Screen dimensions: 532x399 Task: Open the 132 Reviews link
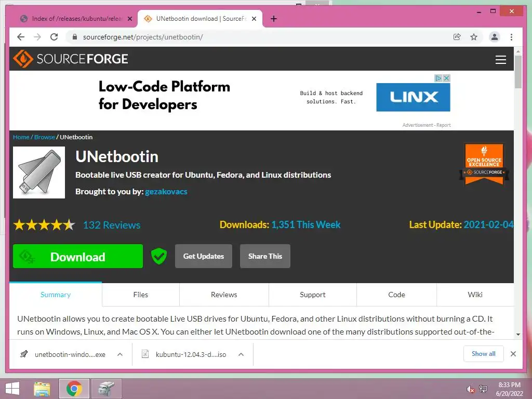[112, 225]
